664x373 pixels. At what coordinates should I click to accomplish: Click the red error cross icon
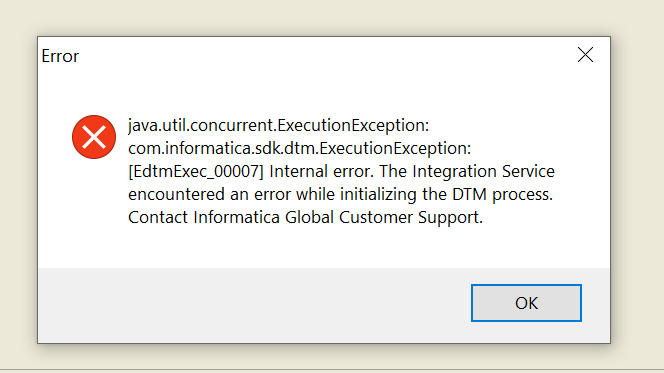click(94, 137)
